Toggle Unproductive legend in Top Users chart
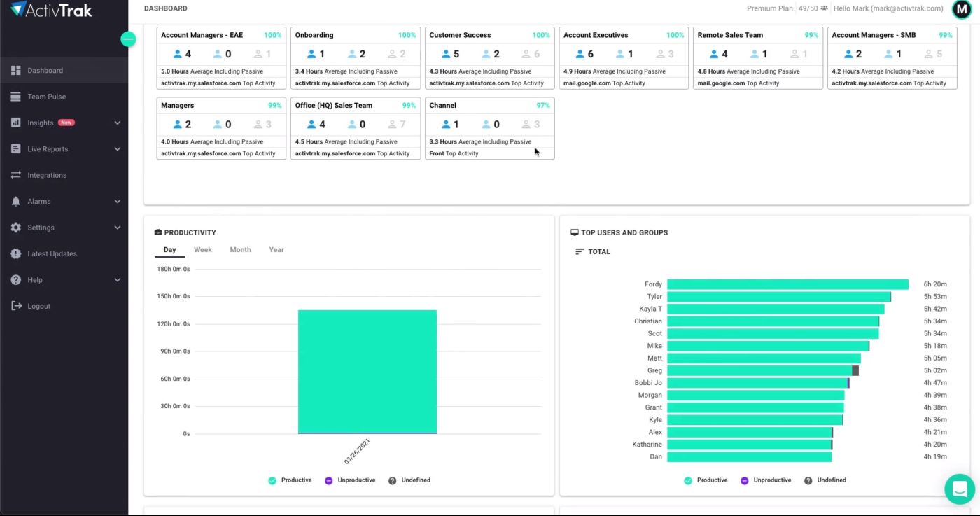980x516 pixels. (745, 480)
